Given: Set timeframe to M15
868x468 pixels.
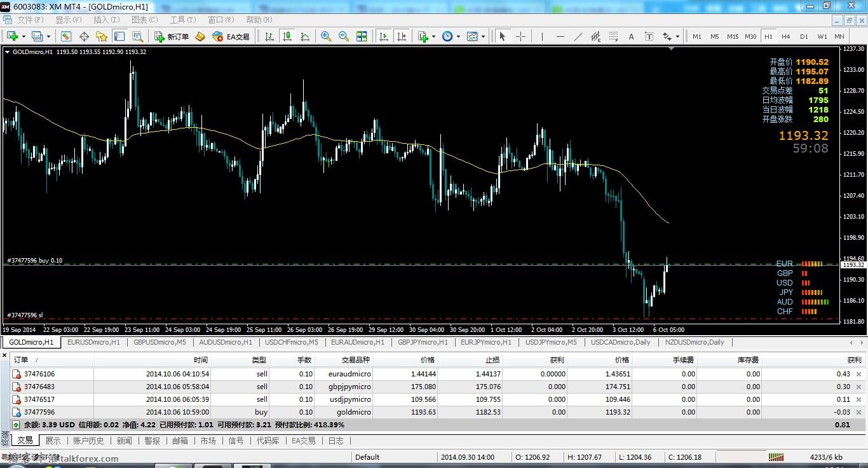Looking at the screenshot, I should [x=733, y=36].
